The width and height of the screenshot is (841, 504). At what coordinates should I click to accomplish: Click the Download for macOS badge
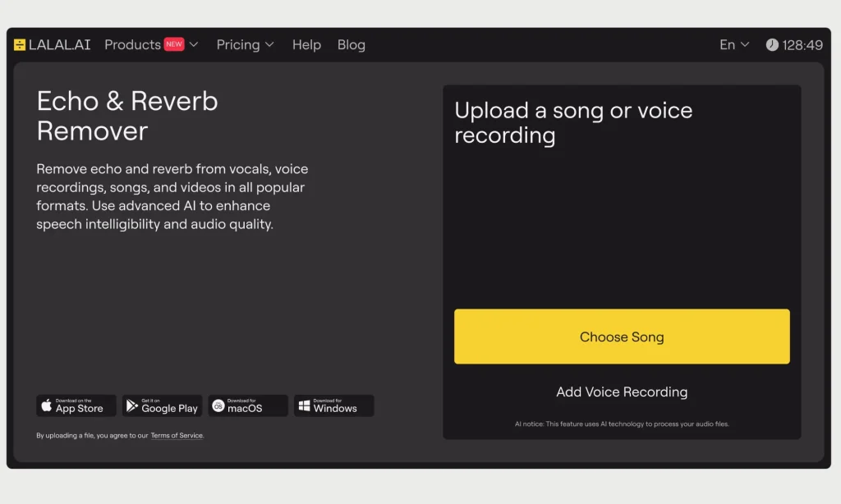248,405
